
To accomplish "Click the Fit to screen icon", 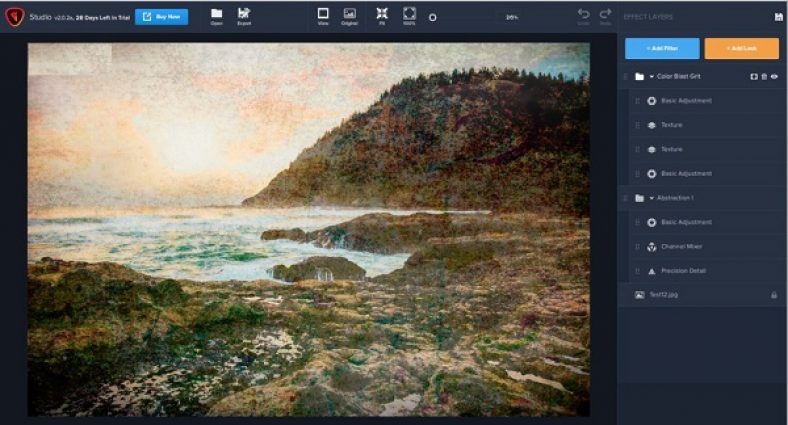I will (x=381, y=14).
